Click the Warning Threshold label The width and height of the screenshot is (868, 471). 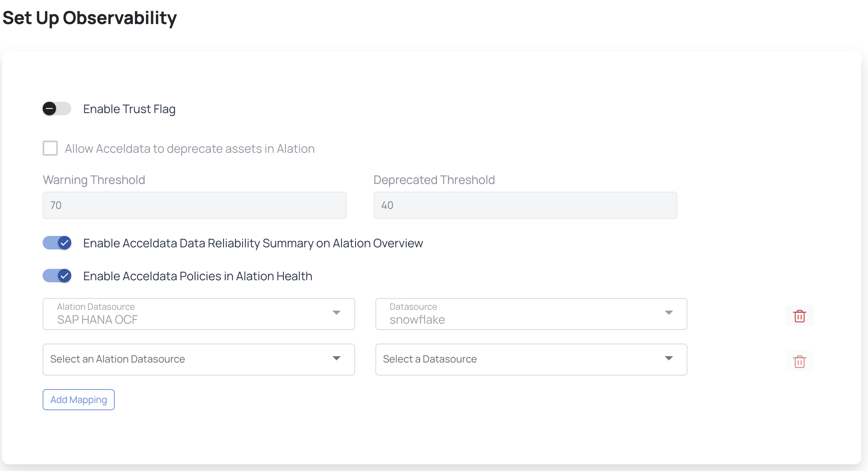(x=94, y=180)
